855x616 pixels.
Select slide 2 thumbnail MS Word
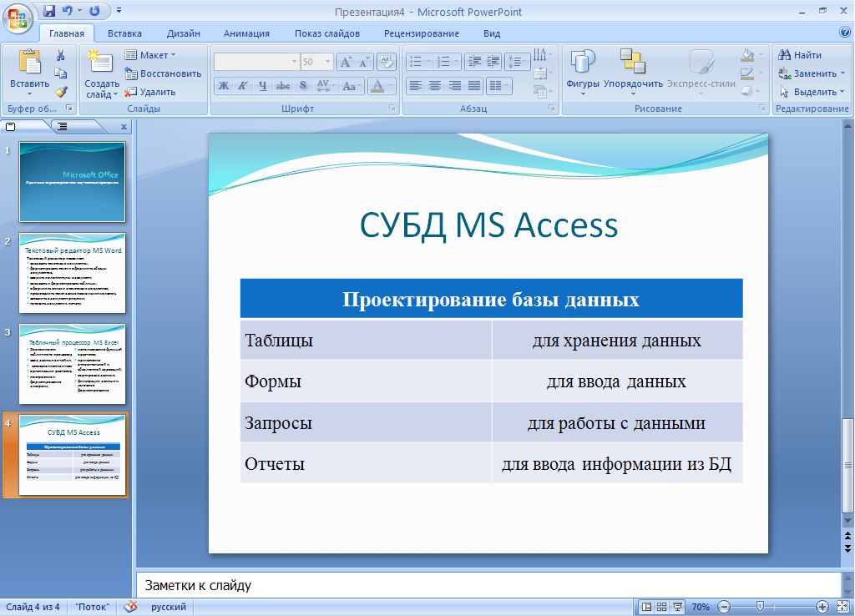coord(72,273)
